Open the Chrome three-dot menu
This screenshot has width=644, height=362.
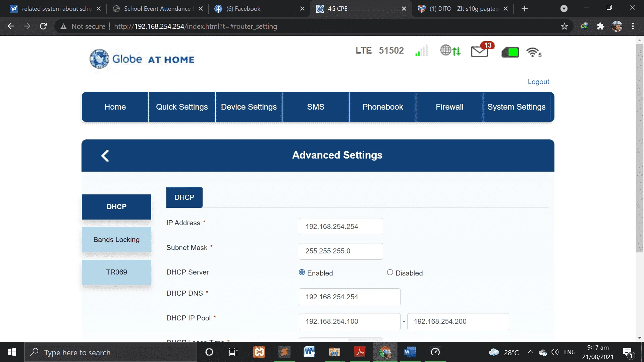(633, 26)
